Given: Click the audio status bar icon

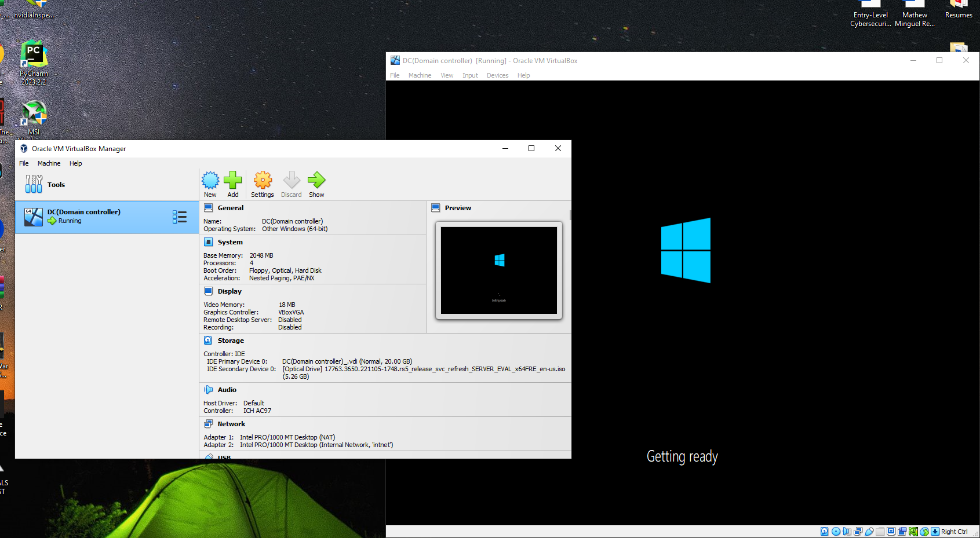Looking at the screenshot, I should pos(847,532).
